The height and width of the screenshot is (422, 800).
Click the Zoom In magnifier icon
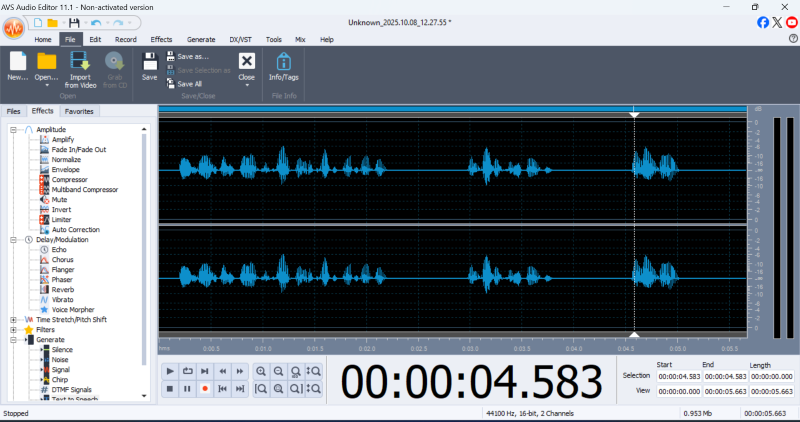point(261,371)
